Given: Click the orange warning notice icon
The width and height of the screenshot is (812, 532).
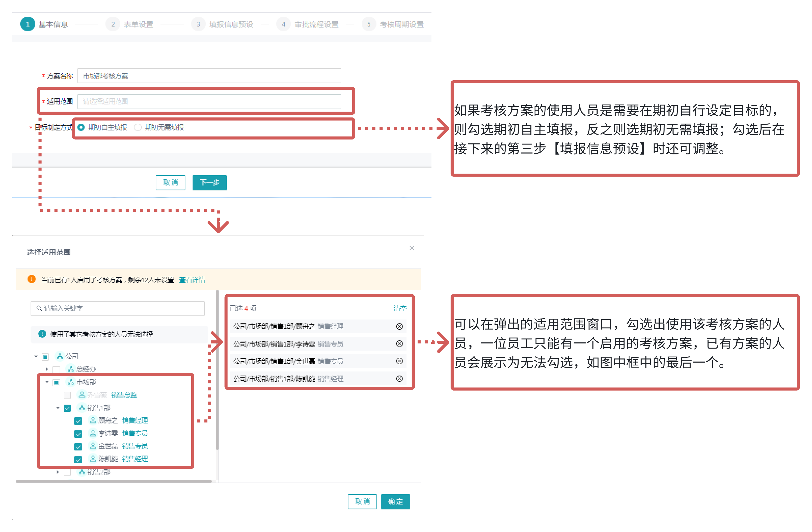Looking at the screenshot, I should [31, 280].
